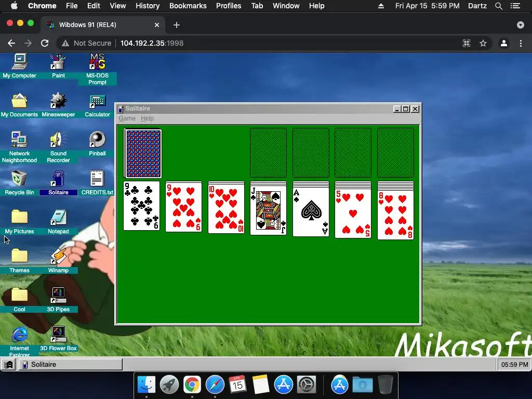Open a new Chrome tab
This screenshot has height=399, width=532.
pyautogui.click(x=177, y=25)
